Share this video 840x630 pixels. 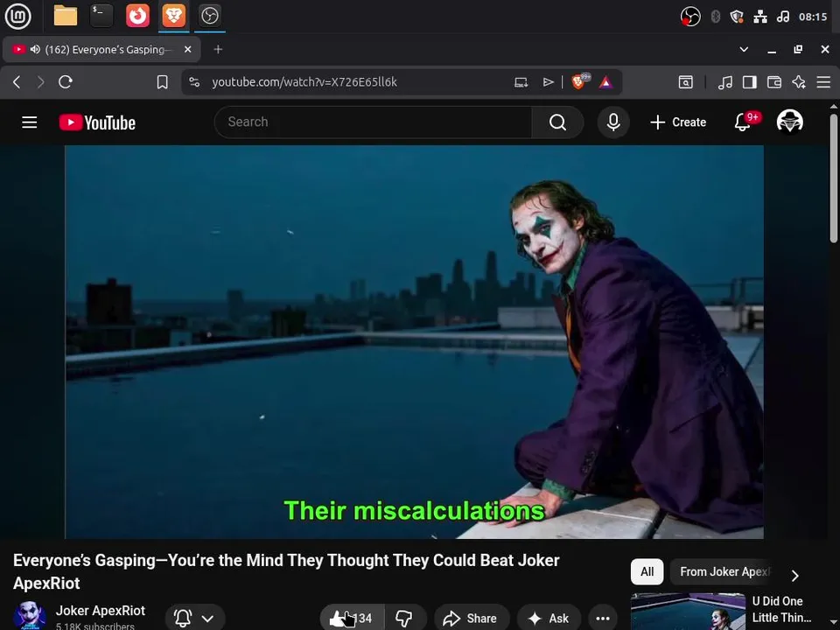471,619
